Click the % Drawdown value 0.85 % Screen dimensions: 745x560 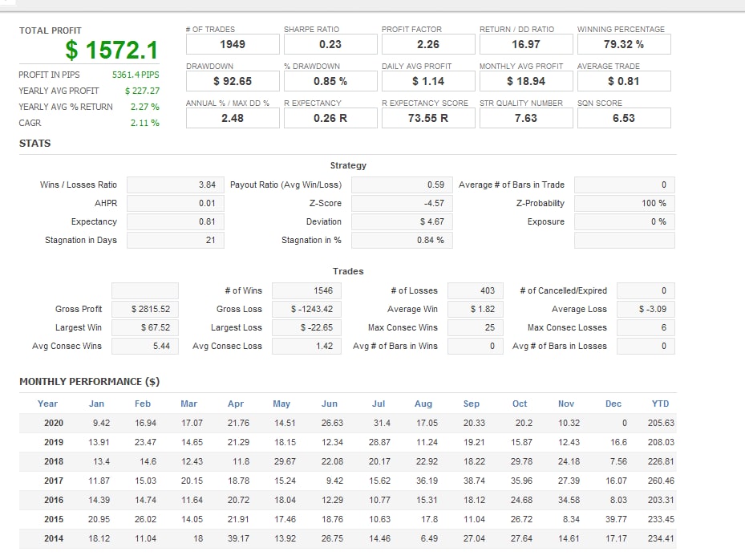point(330,81)
